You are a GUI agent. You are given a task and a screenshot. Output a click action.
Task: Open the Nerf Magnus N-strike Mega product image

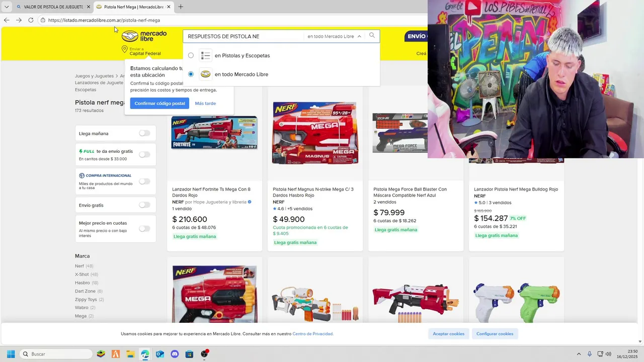coord(315,133)
